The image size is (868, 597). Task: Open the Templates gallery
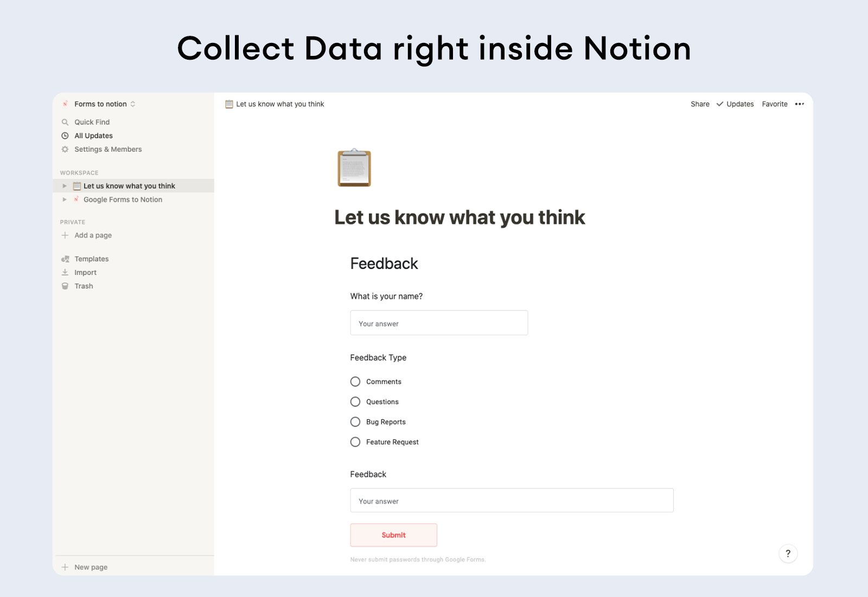click(91, 258)
